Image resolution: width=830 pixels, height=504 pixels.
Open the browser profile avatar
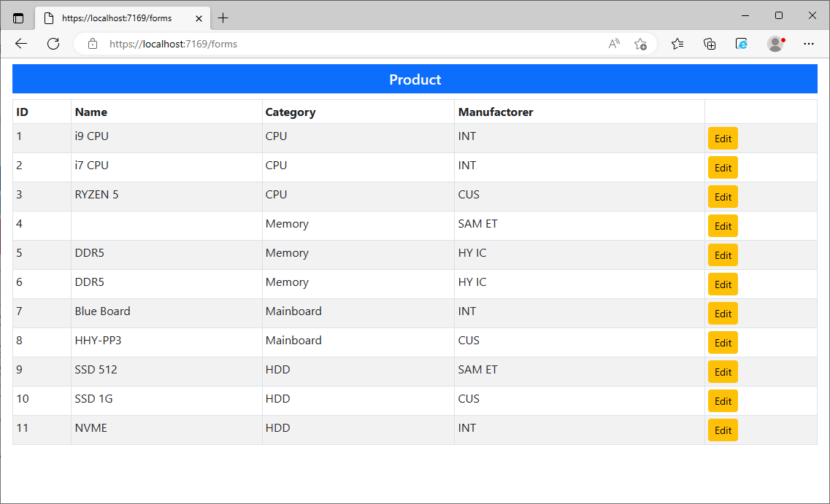(775, 44)
